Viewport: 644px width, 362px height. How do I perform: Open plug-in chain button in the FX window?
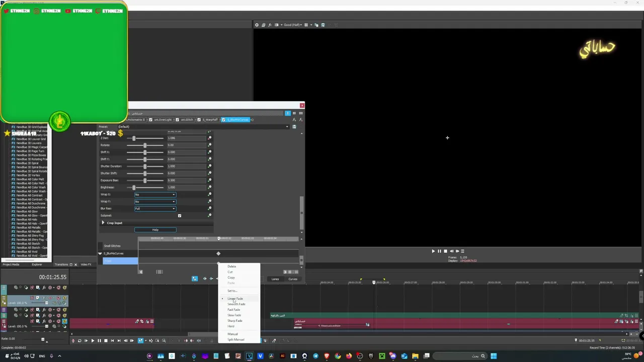(x=294, y=120)
